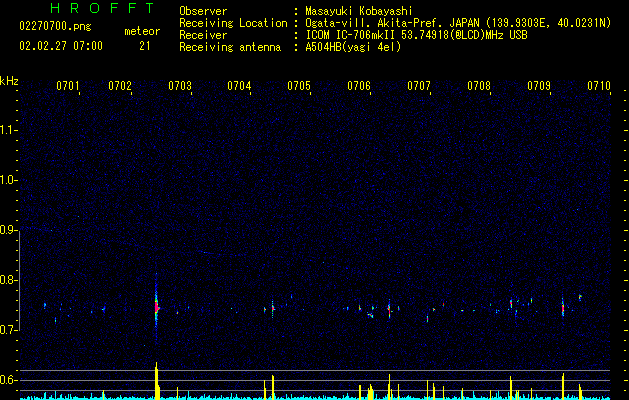Click the 0709 time marker

point(539,85)
